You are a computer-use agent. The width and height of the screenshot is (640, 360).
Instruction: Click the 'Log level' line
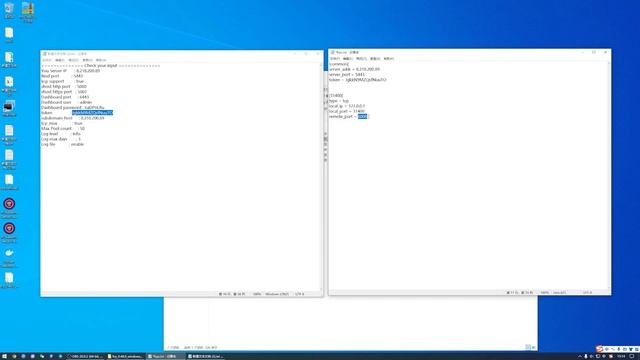[x=61, y=134]
